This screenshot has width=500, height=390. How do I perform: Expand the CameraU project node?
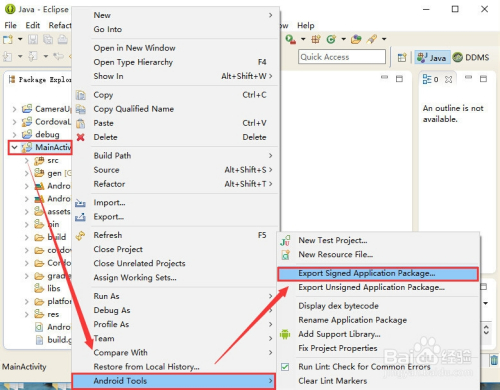[14, 109]
